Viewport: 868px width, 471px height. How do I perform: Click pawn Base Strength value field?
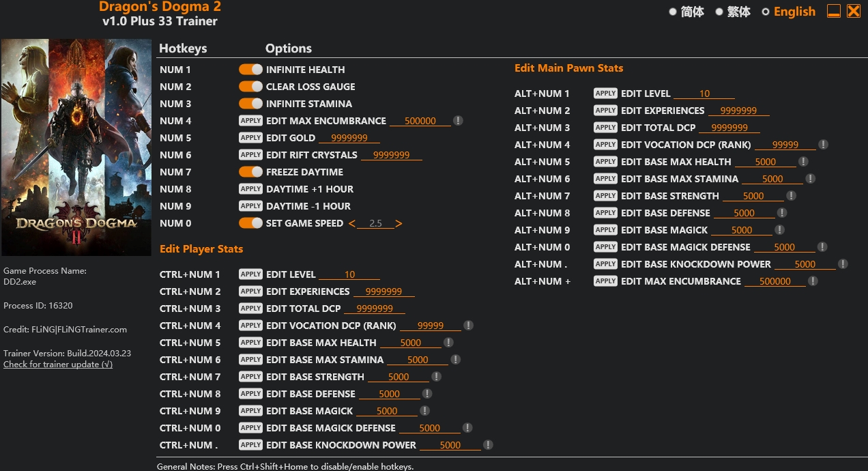click(753, 196)
